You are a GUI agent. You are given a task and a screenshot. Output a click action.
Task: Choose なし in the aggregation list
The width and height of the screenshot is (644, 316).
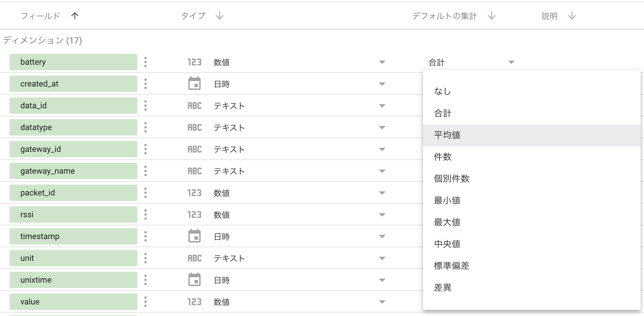pos(442,91)
